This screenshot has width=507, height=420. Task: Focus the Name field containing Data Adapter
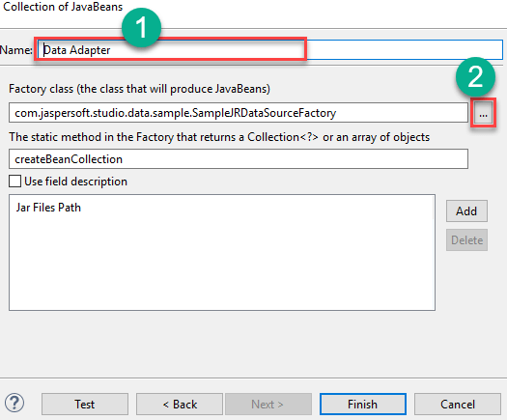pyautogui.click(x=269, y=50)
